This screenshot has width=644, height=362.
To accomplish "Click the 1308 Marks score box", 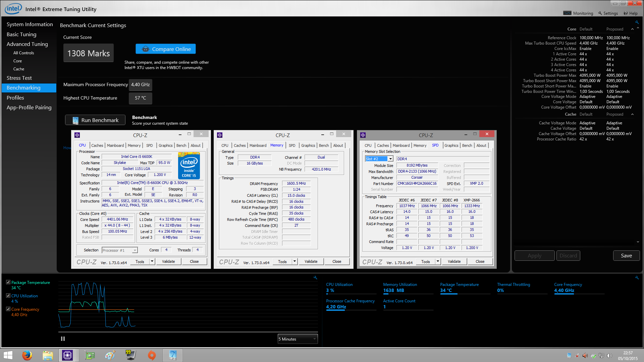I will 89,53.
